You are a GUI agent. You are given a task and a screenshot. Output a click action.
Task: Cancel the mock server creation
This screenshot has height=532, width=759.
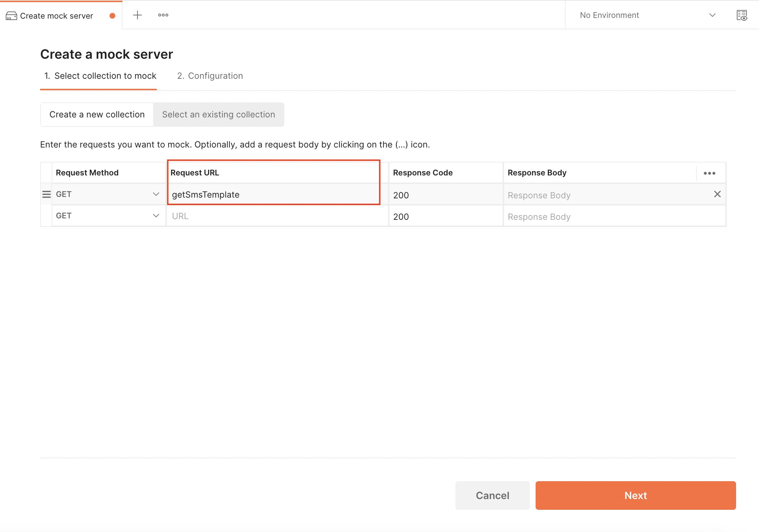492,495
